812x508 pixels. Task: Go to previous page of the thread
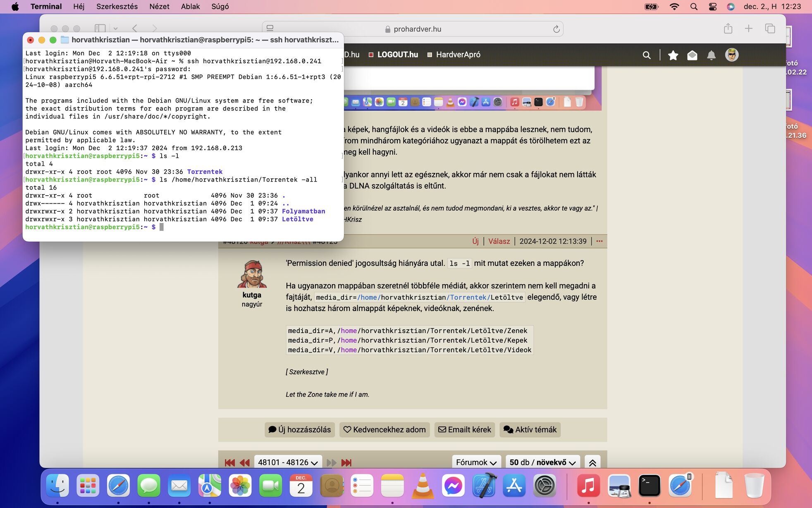(x=245, y=462)
